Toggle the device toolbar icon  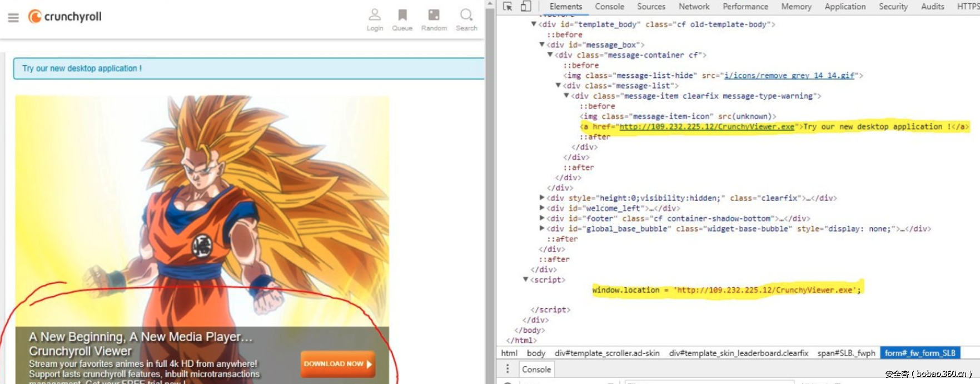click(x=526, y=7)
